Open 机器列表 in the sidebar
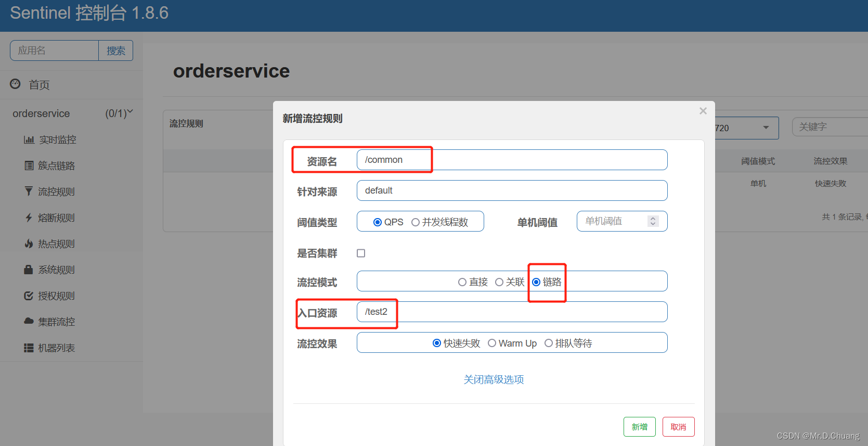 56,348
